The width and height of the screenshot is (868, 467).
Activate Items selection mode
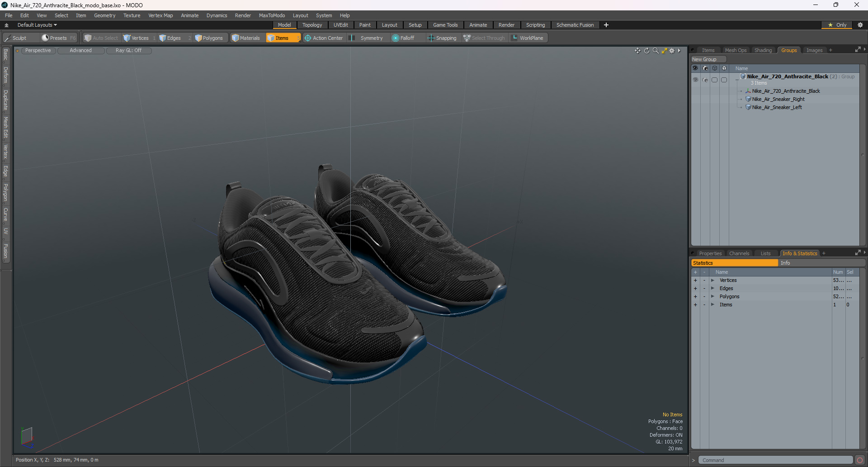(x=283, y=38)
